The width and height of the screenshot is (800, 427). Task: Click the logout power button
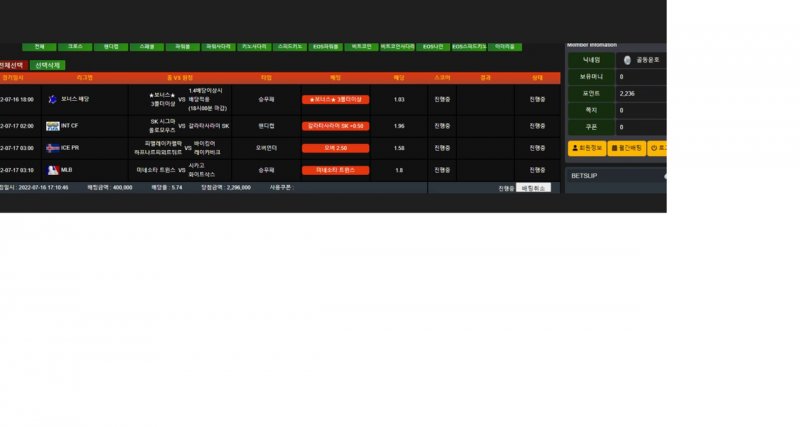tap(657, 148)
